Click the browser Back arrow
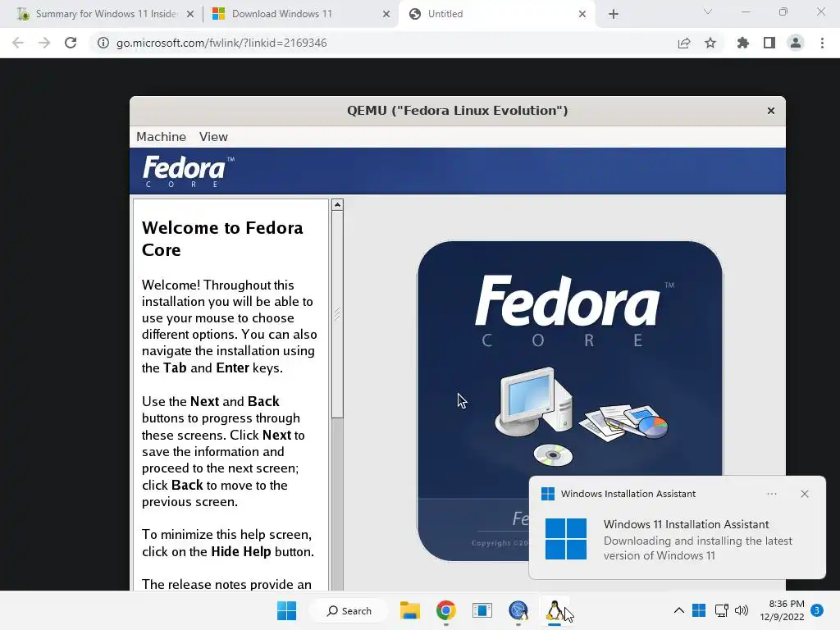 coord(18,43)
